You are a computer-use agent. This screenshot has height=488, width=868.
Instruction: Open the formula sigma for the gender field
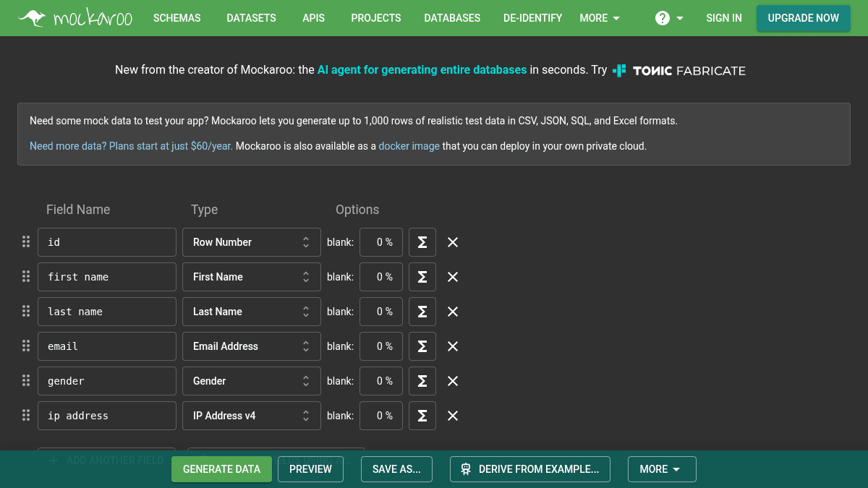coord(422,381)
